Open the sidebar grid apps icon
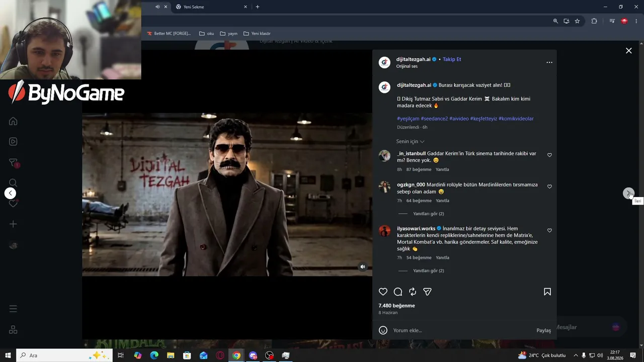644x362 pixels. coord(13,330)
